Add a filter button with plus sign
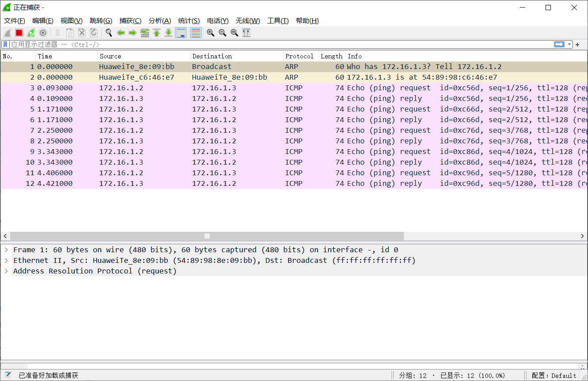This screenshot has height=381, width=588. click(x=577, y=45)
